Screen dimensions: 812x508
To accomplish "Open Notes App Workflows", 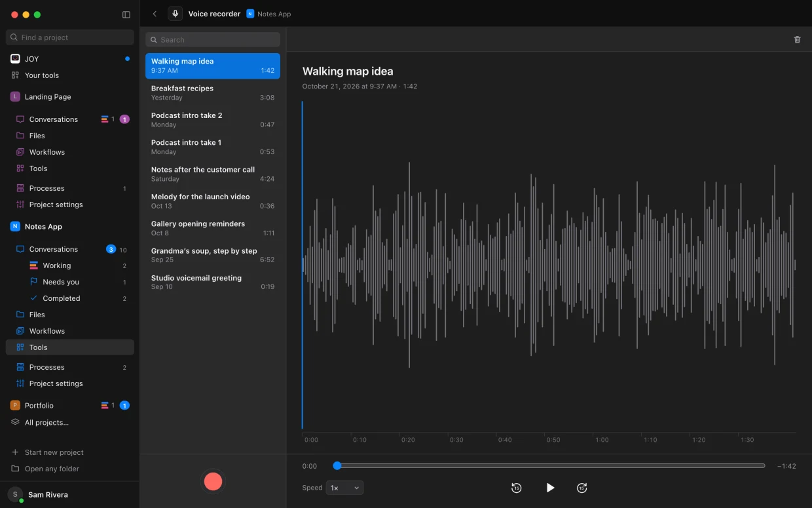I will point(70,331).
